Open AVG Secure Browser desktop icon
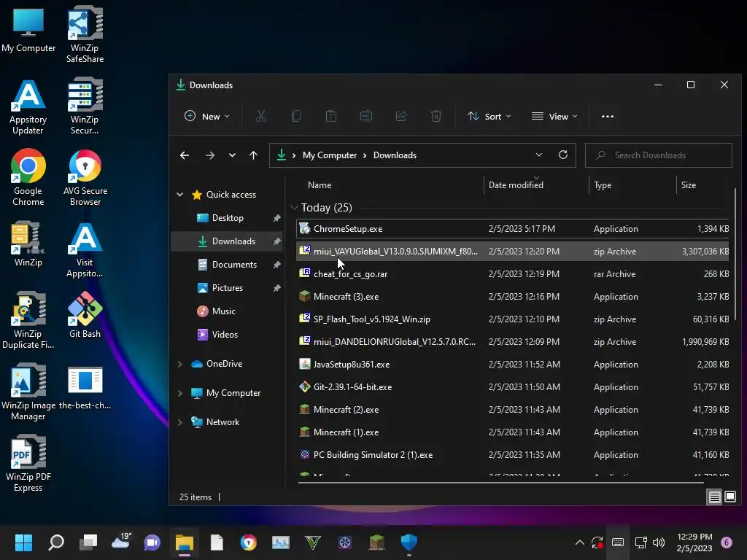The width and height of the screenshot is (747, 560). tap(85, 177)
